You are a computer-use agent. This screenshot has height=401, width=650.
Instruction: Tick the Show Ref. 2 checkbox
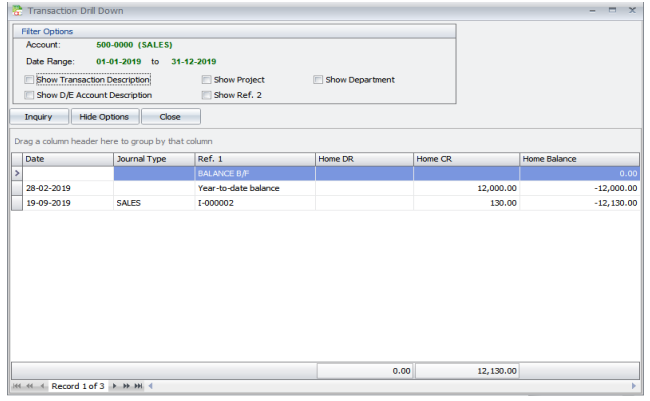tap(206, 95)
